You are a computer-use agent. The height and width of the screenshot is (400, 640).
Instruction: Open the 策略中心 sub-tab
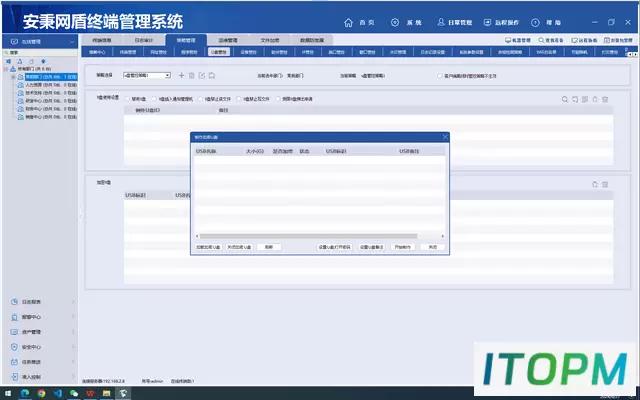97,52
